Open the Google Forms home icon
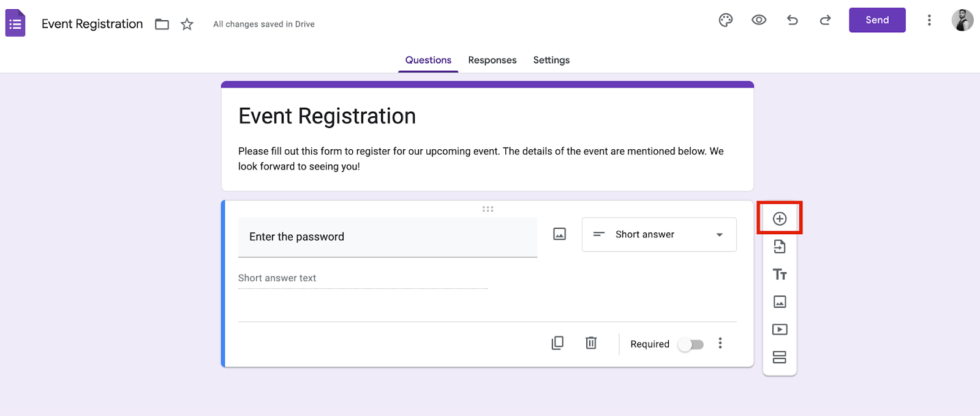 pos(15,23)
